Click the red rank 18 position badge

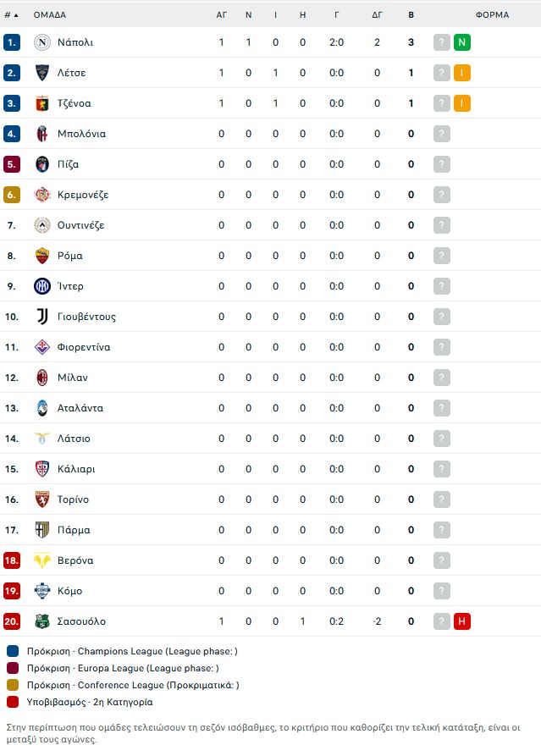pyautogui.click(x=12, y=560)
